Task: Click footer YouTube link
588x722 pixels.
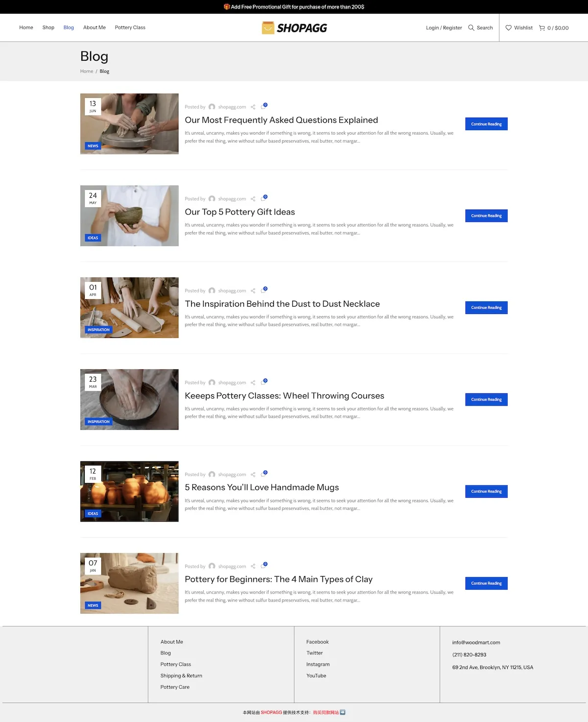Action: tap(316, 675)
